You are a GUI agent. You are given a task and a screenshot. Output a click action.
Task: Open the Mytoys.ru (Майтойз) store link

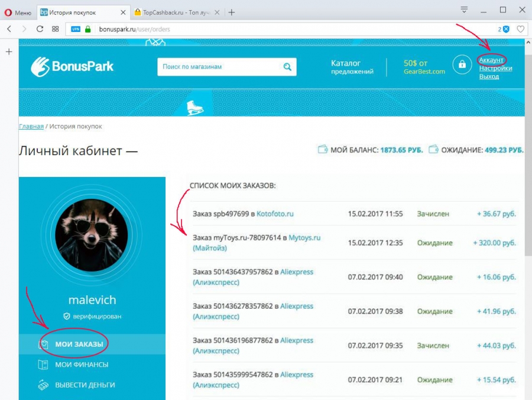pyautogui.click(x=257, y=243)
